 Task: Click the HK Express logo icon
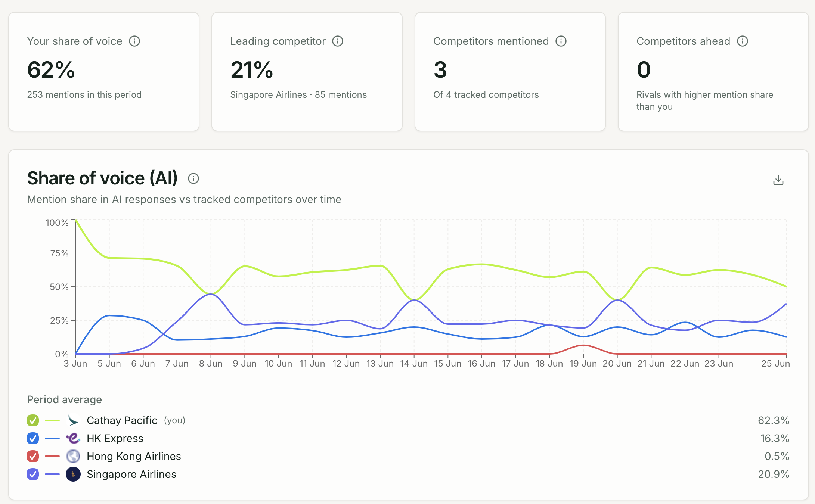point(73,438)
